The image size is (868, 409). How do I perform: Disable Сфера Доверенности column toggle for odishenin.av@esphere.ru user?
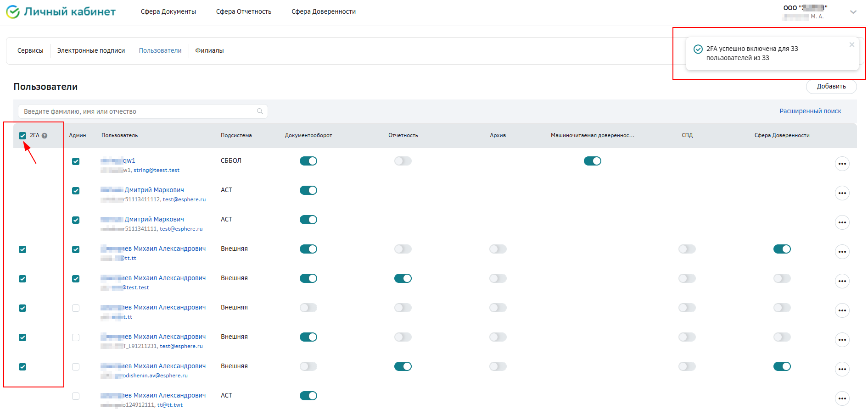coord(782,366)
